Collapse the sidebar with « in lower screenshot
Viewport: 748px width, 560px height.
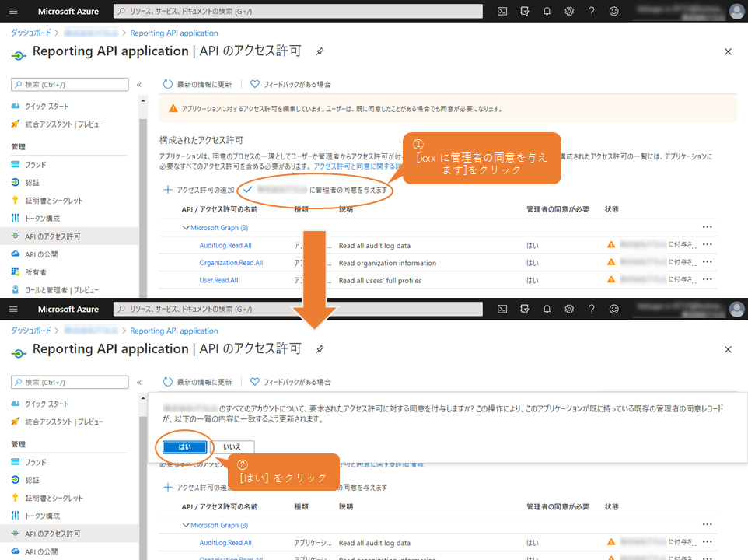(x=139, y=382)
